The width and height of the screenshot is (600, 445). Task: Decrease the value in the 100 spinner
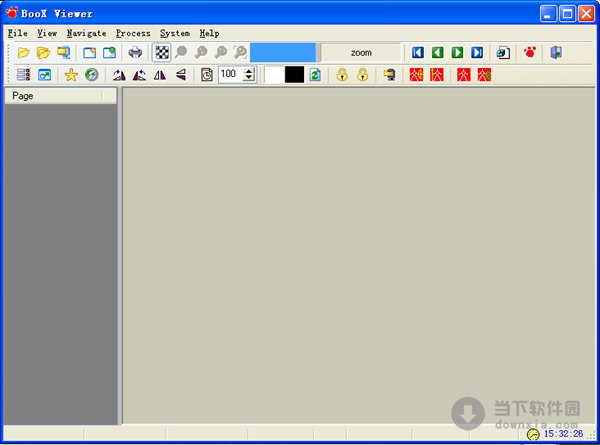pos(248,79)
